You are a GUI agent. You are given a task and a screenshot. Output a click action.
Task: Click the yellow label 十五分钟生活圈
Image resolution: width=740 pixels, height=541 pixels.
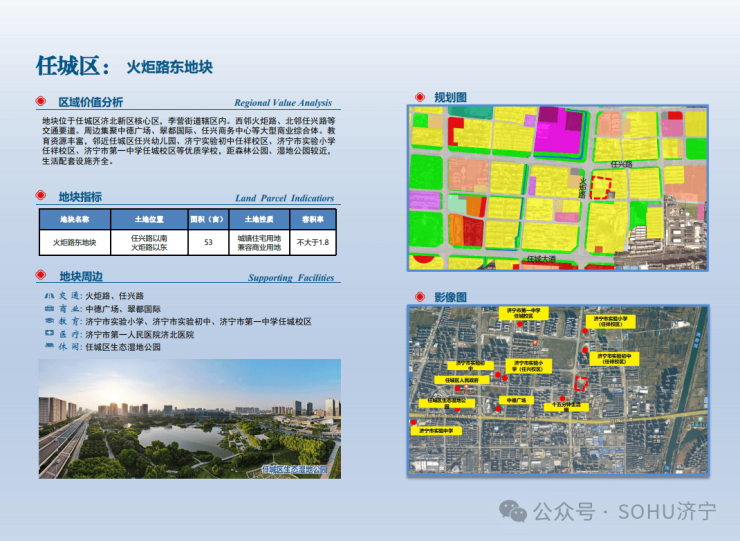tap(566, 406)
